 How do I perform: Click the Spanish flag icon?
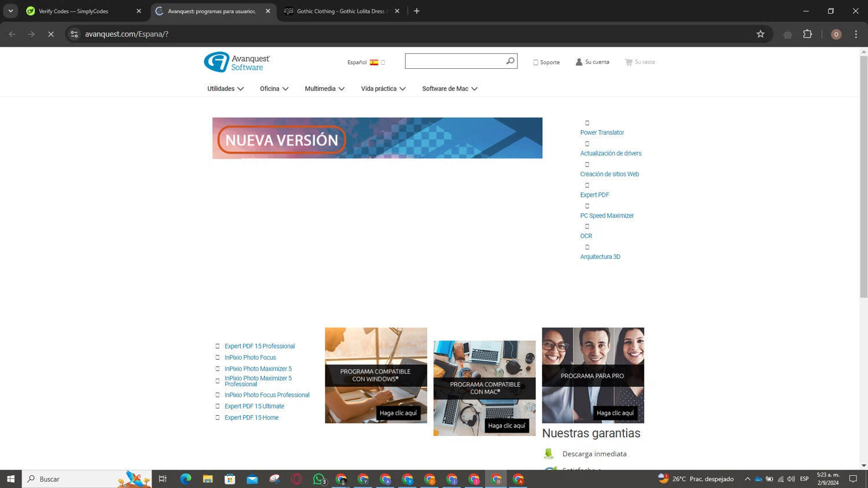[x=374, y=62]
